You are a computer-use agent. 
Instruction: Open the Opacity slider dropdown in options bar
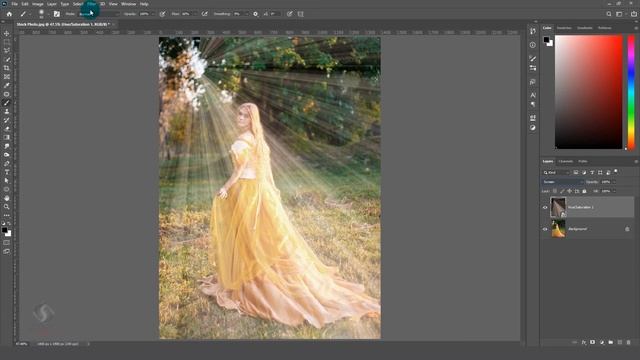(153, 14)
